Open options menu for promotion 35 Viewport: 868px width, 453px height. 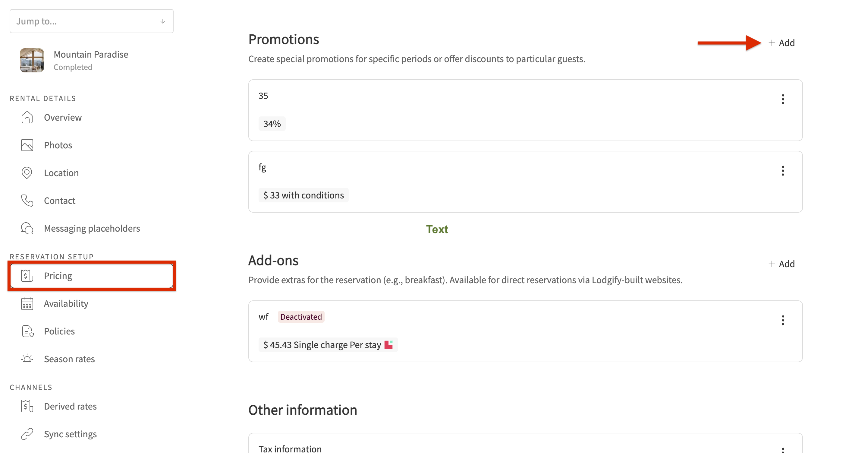783,99
